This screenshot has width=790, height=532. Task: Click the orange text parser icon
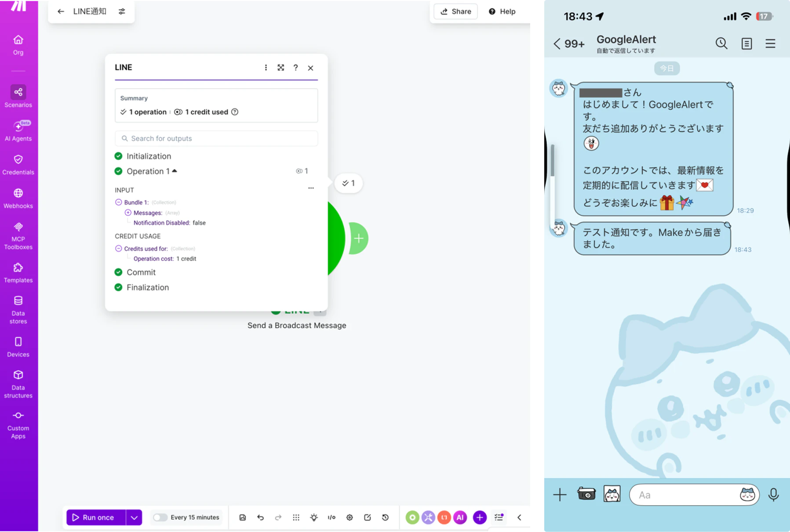coord(444,518)
